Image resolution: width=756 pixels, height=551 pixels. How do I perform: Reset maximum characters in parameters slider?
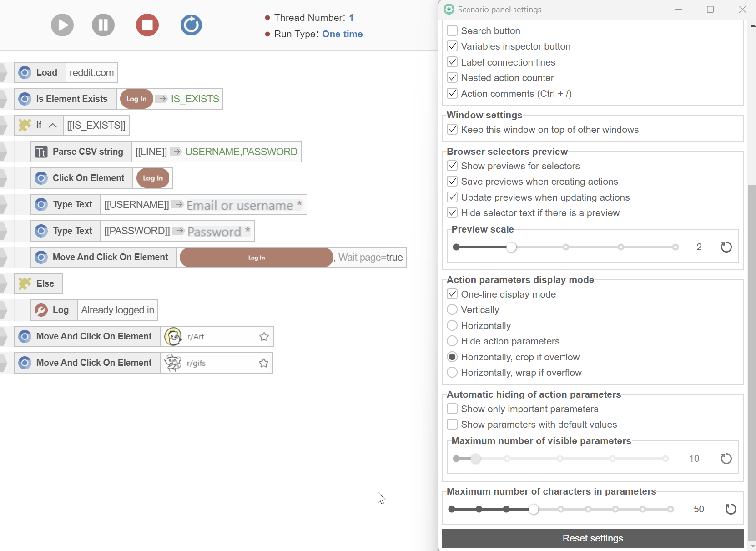[x=731, y=509]
